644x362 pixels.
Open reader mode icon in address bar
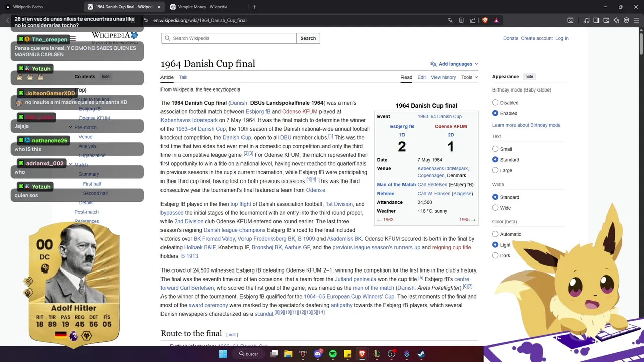click(x=461, y=20)
